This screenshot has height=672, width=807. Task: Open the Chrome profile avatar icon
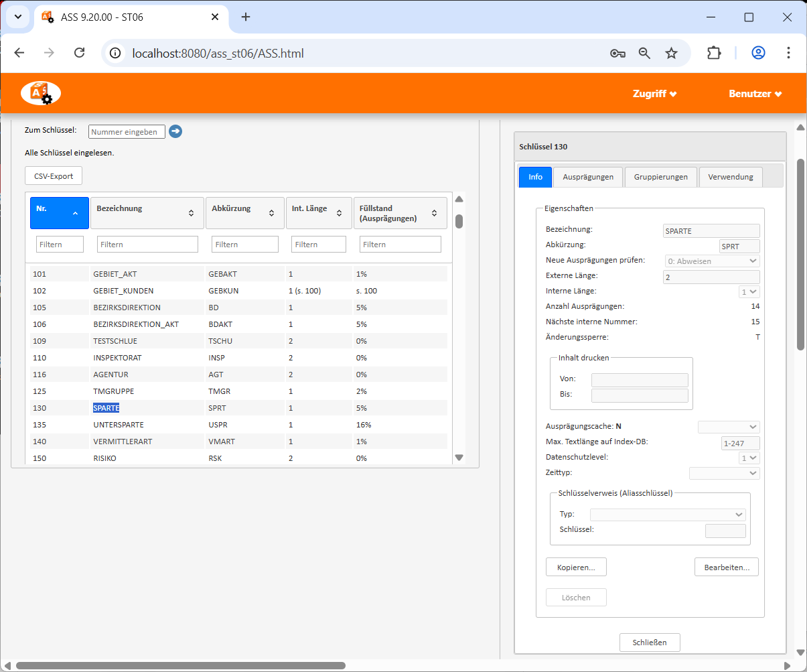coord(758,53)
